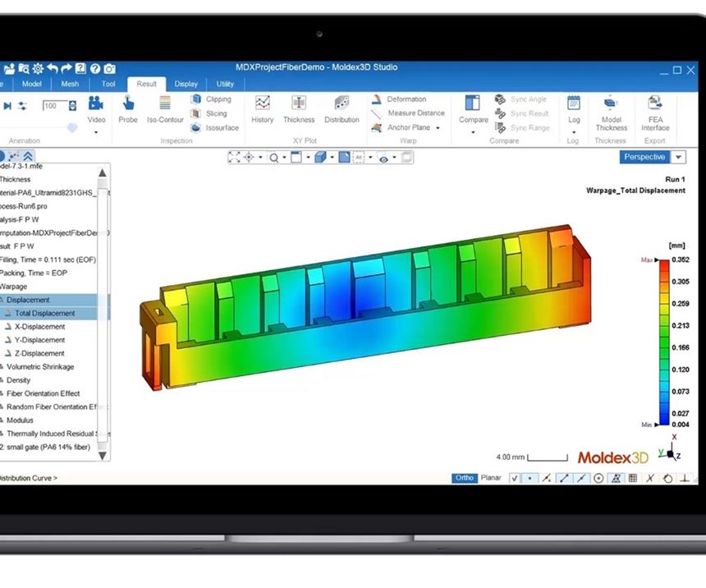This screenshot has height=588, width=706.
Task: Select X-Displacement result
Action: coord(40,327)
